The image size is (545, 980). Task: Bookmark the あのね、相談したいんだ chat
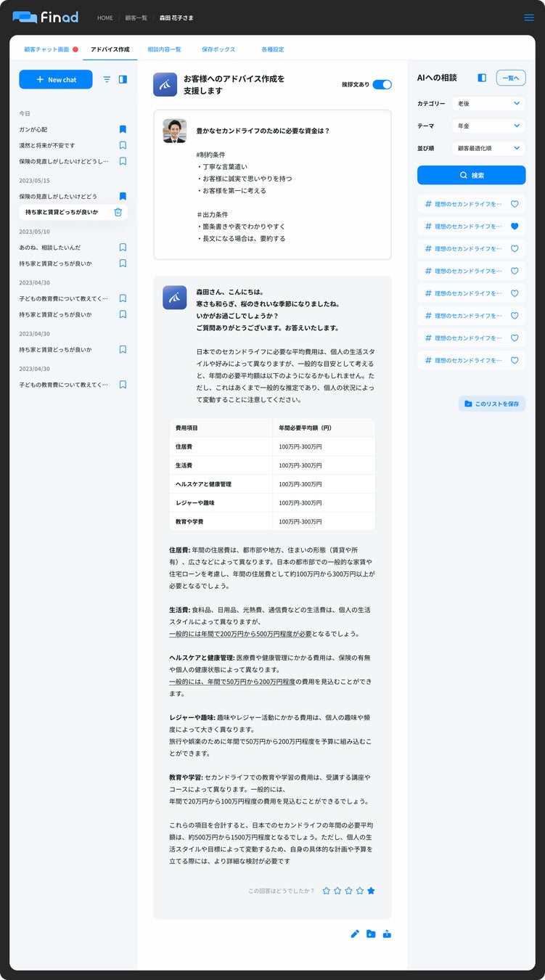123,248
